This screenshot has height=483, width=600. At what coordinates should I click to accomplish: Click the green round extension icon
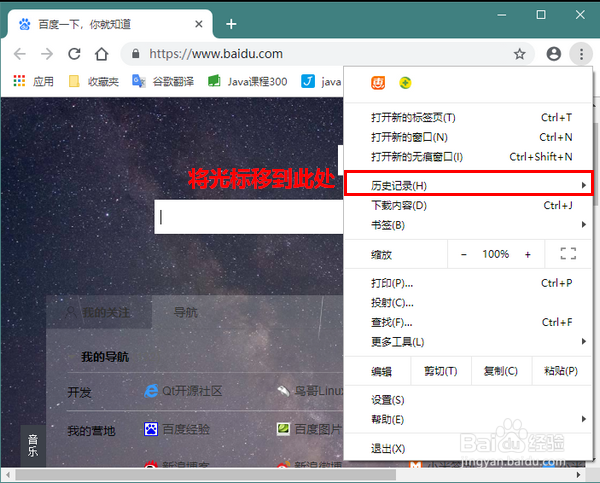405,83
